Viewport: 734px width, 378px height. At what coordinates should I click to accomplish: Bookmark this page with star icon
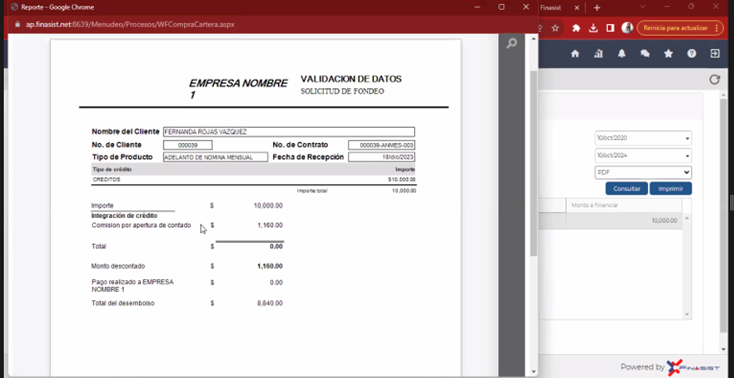(x=555, y=28)
